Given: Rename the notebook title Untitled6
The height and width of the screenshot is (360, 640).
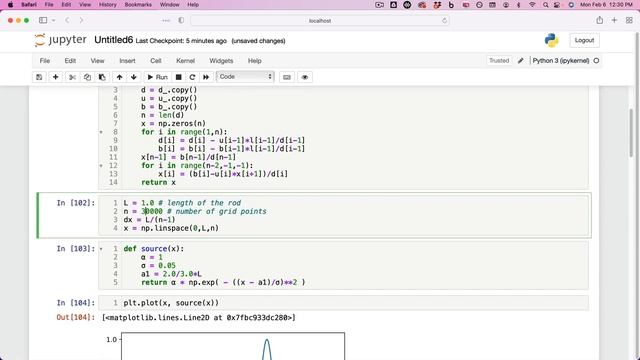Looking at the screenshot, I should (113, 40).
